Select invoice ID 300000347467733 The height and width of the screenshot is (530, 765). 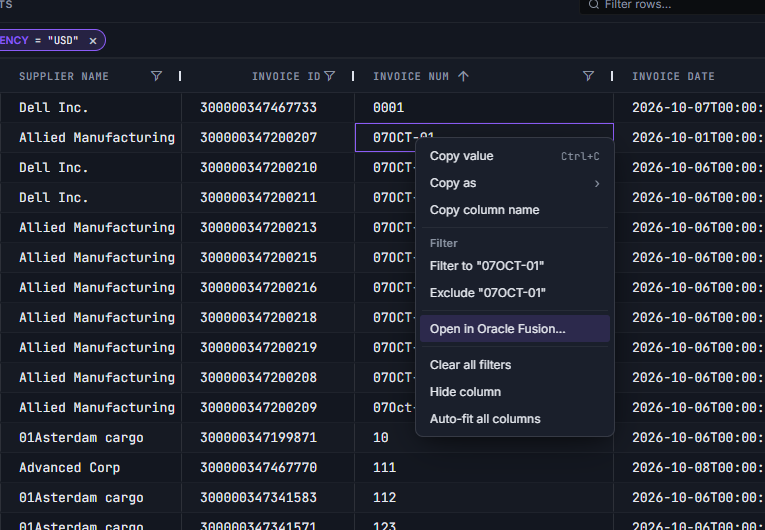pos(268,107)
